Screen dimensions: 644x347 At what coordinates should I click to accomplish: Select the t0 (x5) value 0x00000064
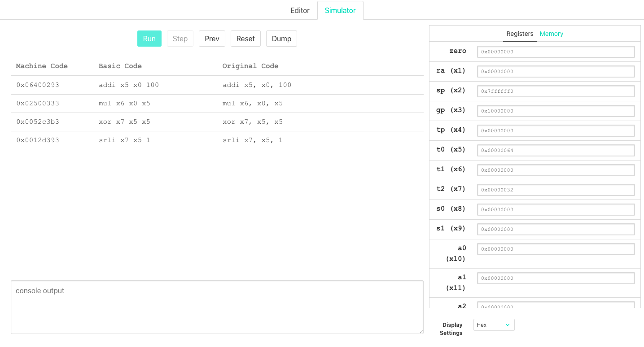[556, 150]
